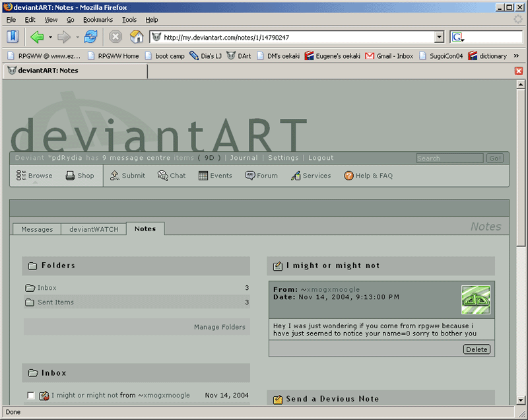
Task: Open the Dia's LJ bookmark
Action: (x=205, y=56)
